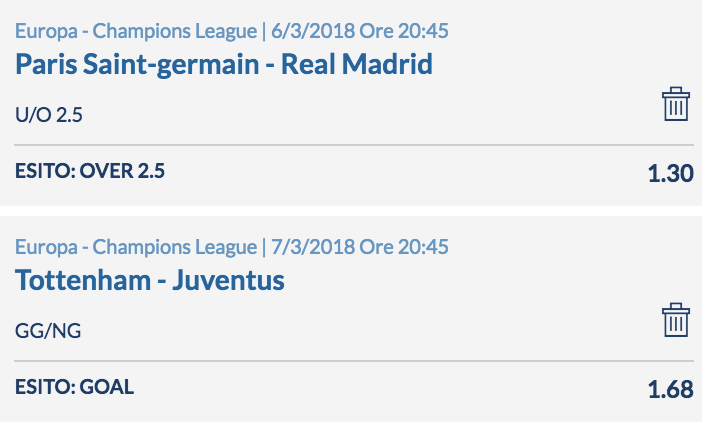The image size is (702, 424).
Task: Open Champions League header dated 6/3/2018
Action: (x=231, y=31)
